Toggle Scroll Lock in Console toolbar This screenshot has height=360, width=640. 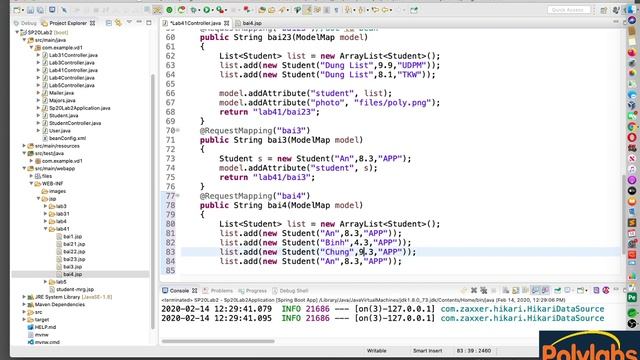(x=516, y=290)
